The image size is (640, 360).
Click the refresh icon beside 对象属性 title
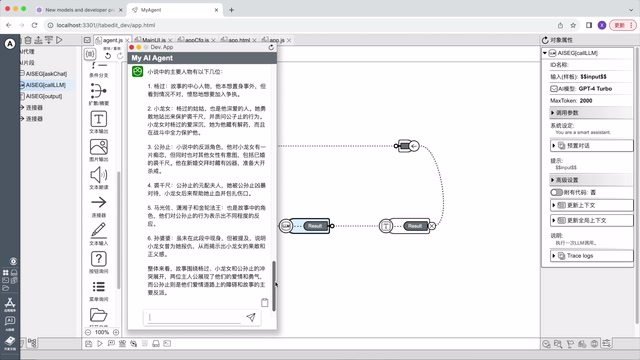pyautogui.click(x=545, y=40)
